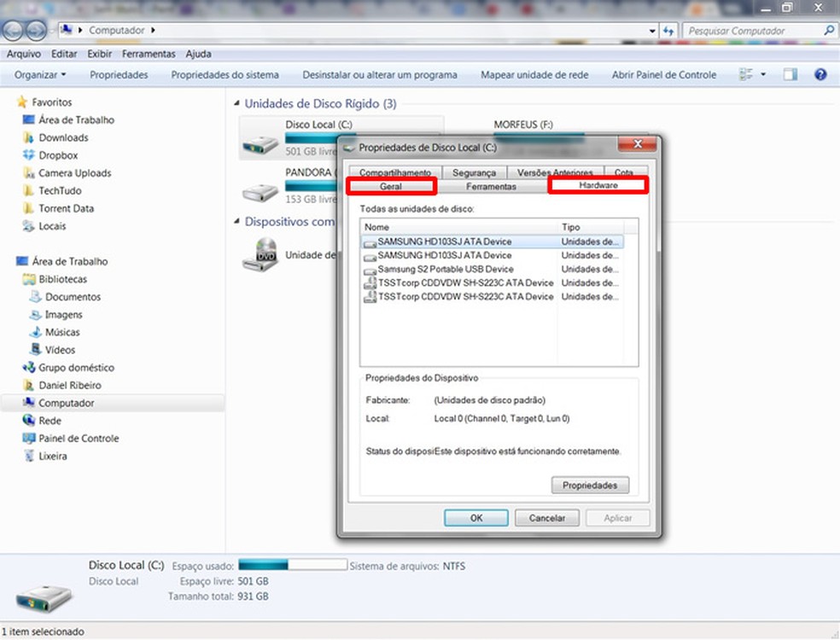Open the help question mark icon
Image resolution: width=840 pixels, height=640 pixels.
(x=820, y=74)
